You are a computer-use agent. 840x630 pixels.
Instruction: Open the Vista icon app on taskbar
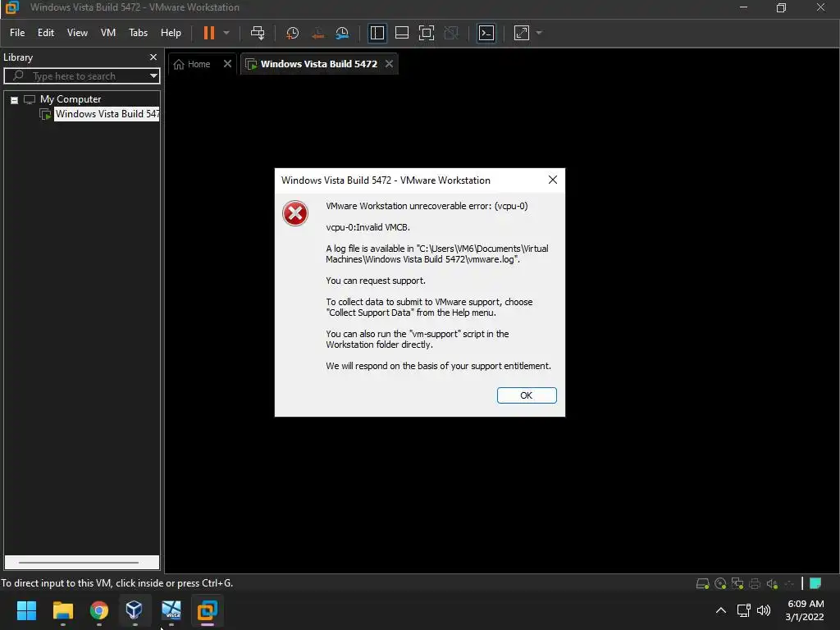click(171, 610)
